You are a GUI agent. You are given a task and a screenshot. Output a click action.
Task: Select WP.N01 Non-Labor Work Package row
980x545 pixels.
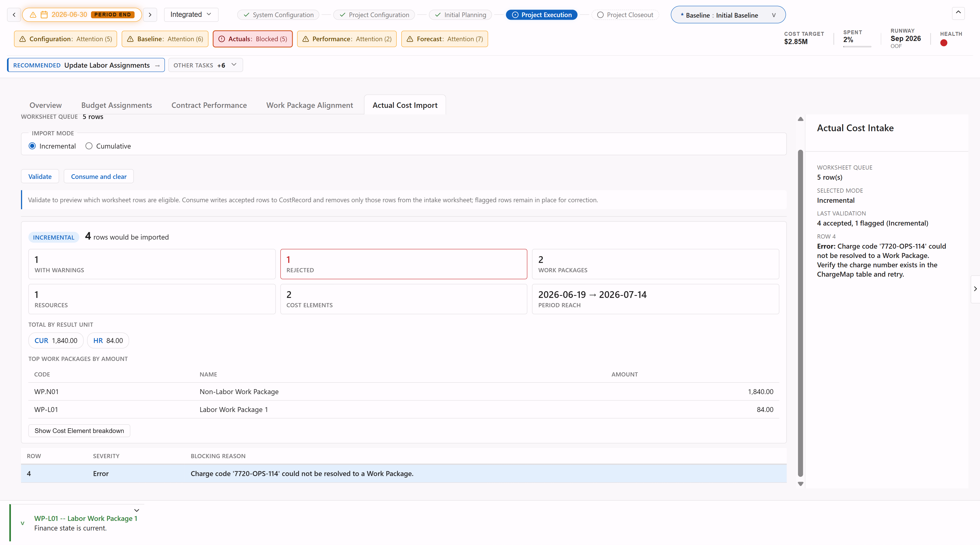pos(404,392)
